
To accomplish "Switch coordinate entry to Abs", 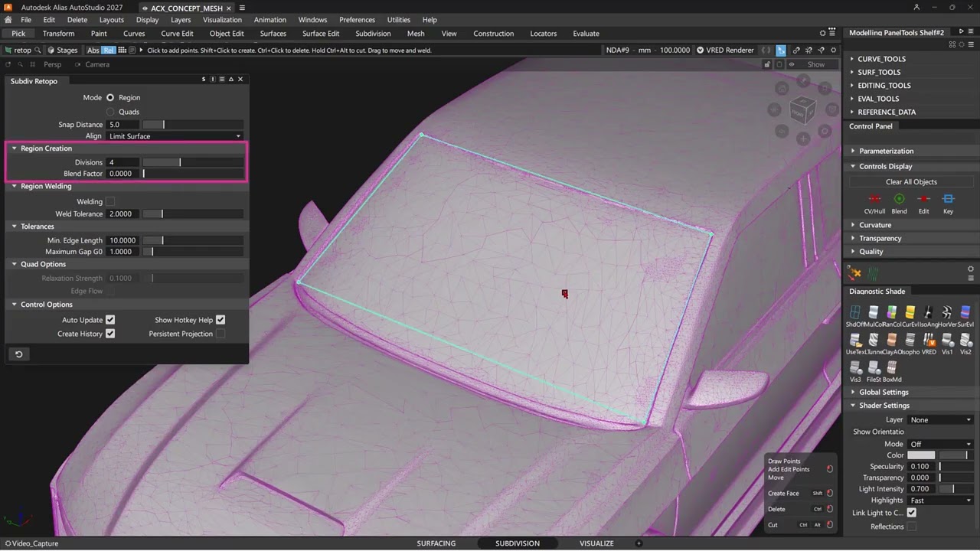I will (x=93, y=50).
